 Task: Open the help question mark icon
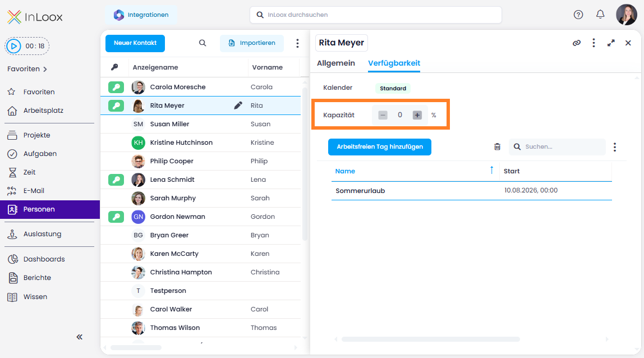pyautogui.click(x=578, y=15)
